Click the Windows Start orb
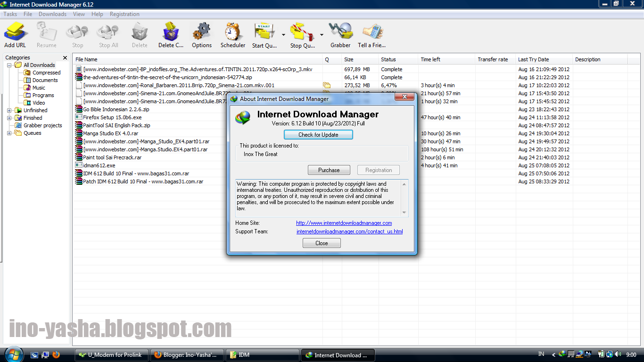644x362 pixels. (14, 354)
